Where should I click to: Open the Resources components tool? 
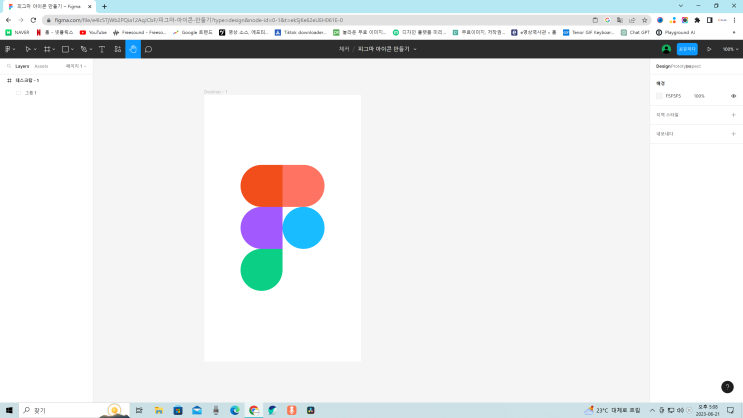118,49
